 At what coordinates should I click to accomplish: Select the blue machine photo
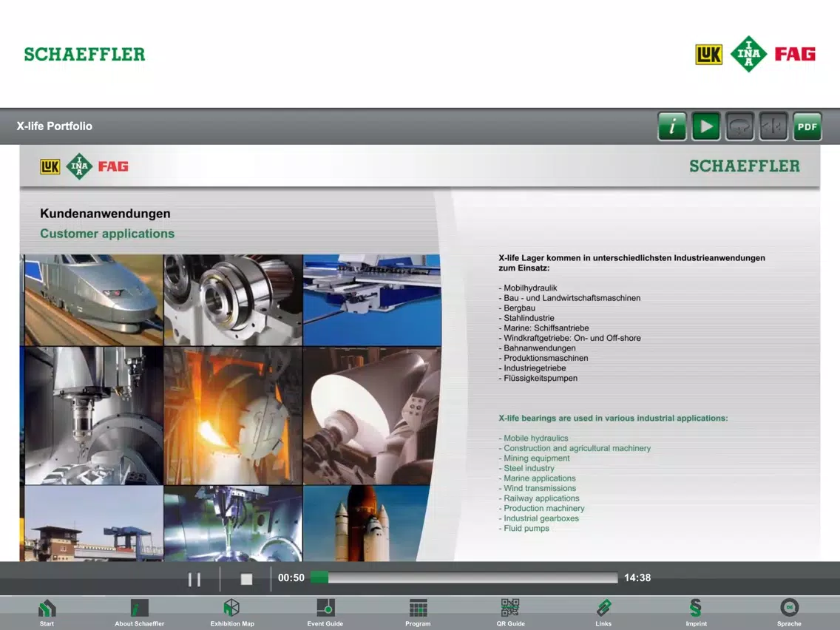[x=372, y=300]
